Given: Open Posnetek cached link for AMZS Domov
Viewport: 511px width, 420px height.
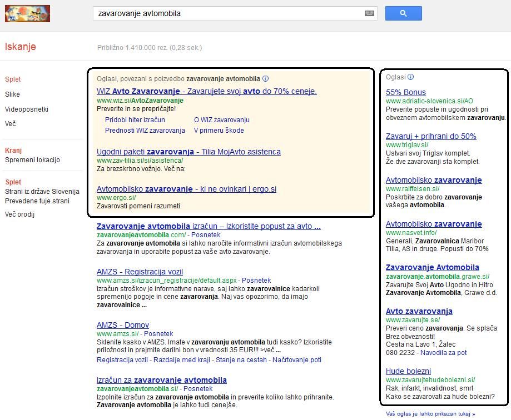Looking at the screenshot, I should 158,334.
